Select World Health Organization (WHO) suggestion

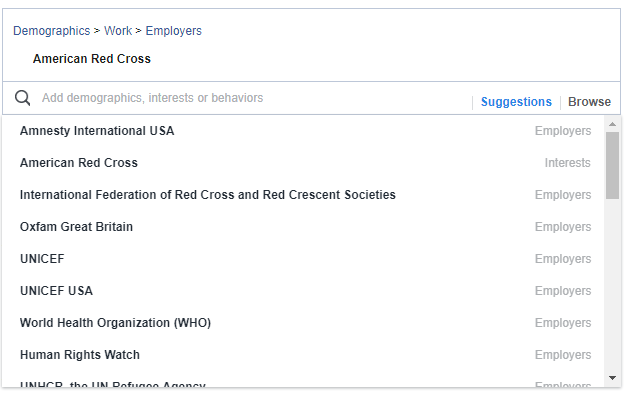[x=305, y=323]
